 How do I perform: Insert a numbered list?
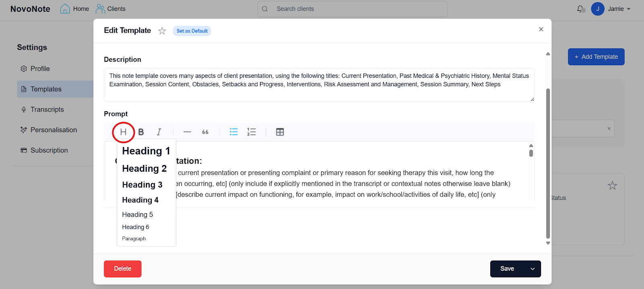point(252,132)
